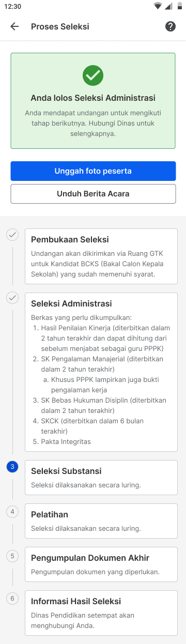
Task: Open the help question mark icon
Action: pyautogui.click(x=171, y=26)
